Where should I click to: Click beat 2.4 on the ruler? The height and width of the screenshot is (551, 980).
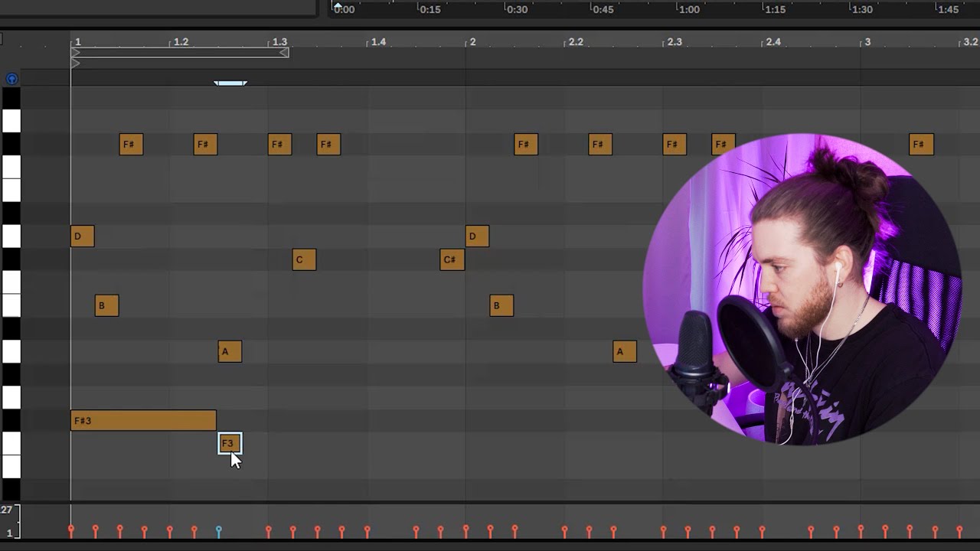(x=773, y=42)
